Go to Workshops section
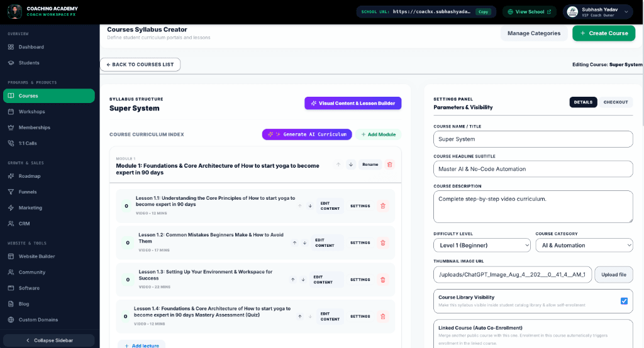644x348 pixels. 49,112
